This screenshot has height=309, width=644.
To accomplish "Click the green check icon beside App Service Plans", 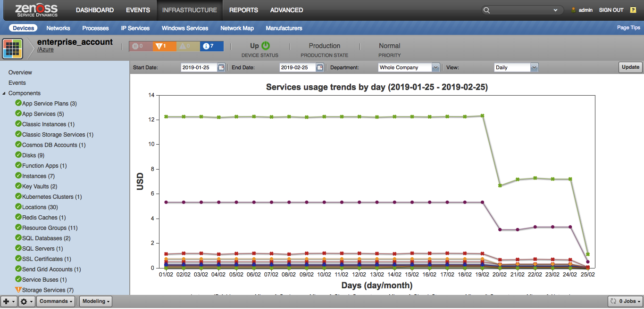I will pyautogui.click(x=18, y=103).
